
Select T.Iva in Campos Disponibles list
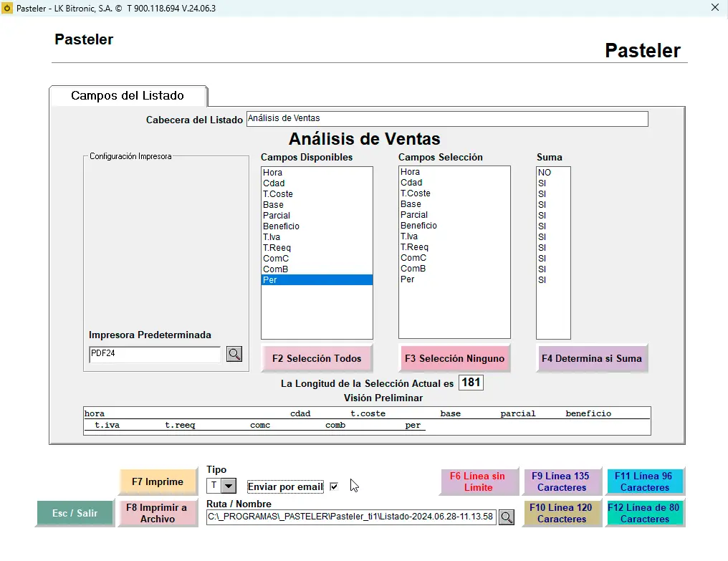click(317, 237)
